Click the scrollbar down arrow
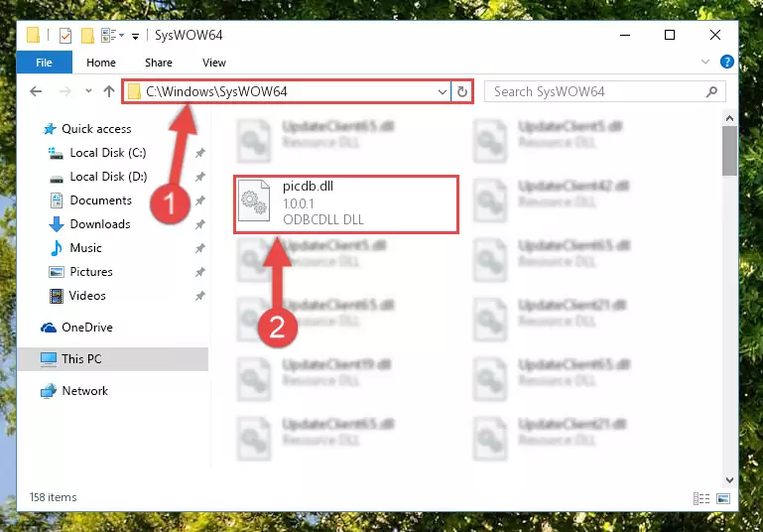Viewport: 763px width, 532px height. [x=729, y=480]
